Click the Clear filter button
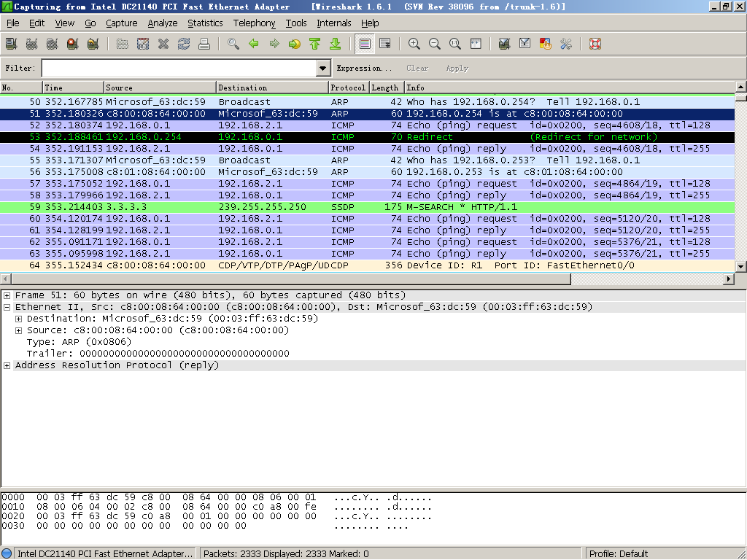747x560 pixels. (417, 68)
